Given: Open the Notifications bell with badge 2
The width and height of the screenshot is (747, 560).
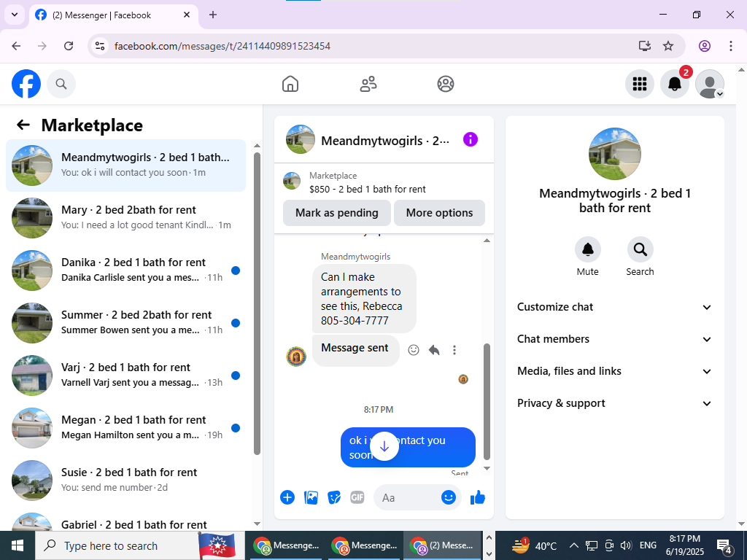Looking at the screenshot, I should [x=675, y=84].
